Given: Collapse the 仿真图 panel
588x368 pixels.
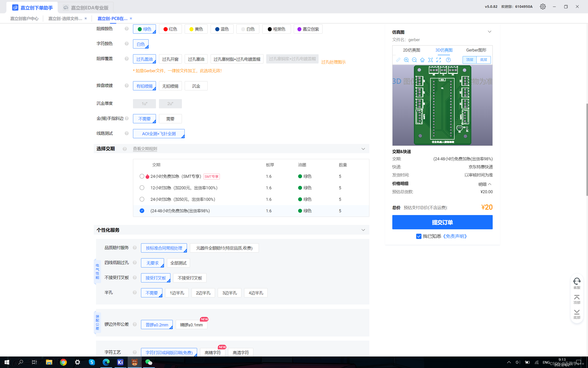Looking at the screenshot, I should point(490,32).
